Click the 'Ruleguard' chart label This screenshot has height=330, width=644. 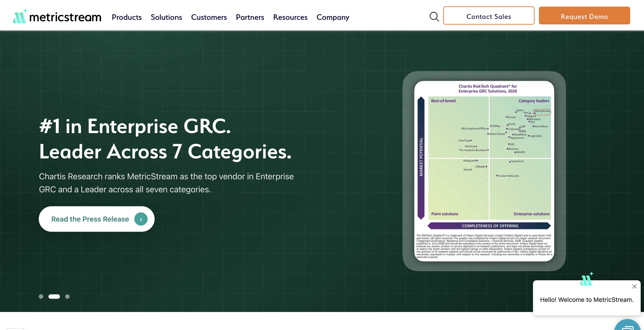point(469,161)
